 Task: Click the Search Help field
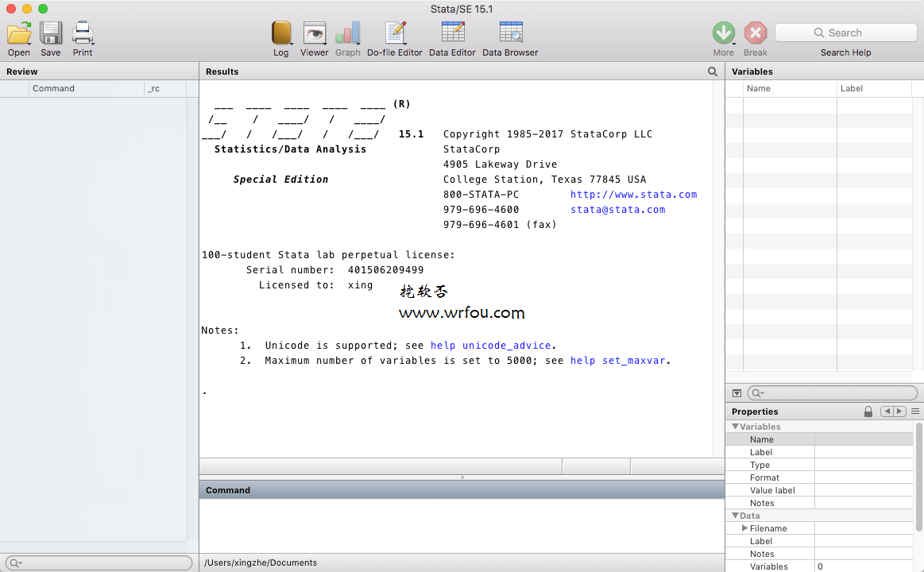(845, 33)
